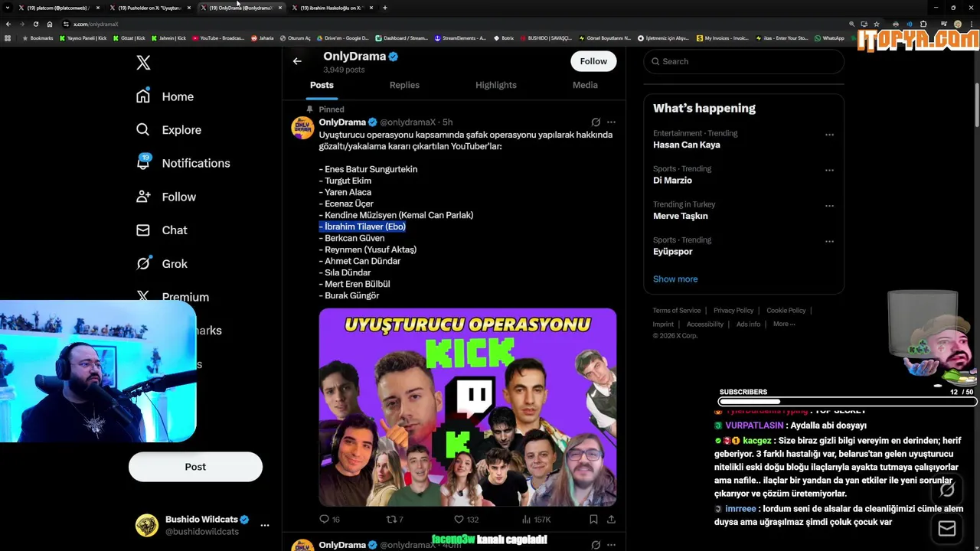Open the Hasan Can Kaya trending topic

(686, 145)
